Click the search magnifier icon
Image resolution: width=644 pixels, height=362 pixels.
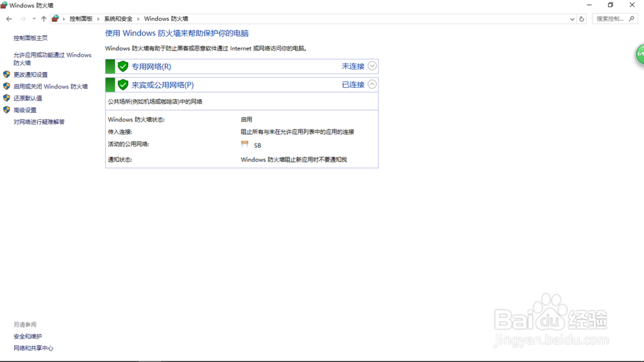tap(632, 19)
